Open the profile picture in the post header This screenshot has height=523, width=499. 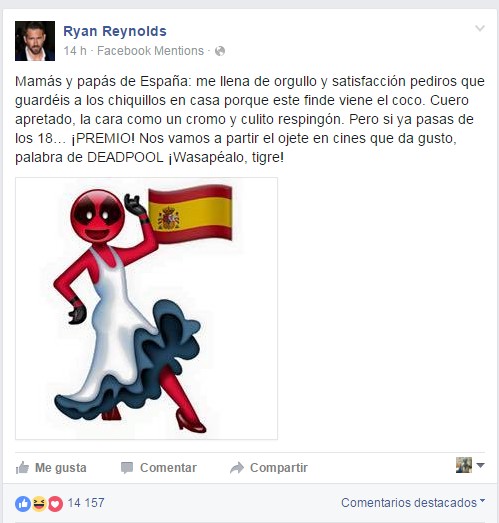coord(35,41)
